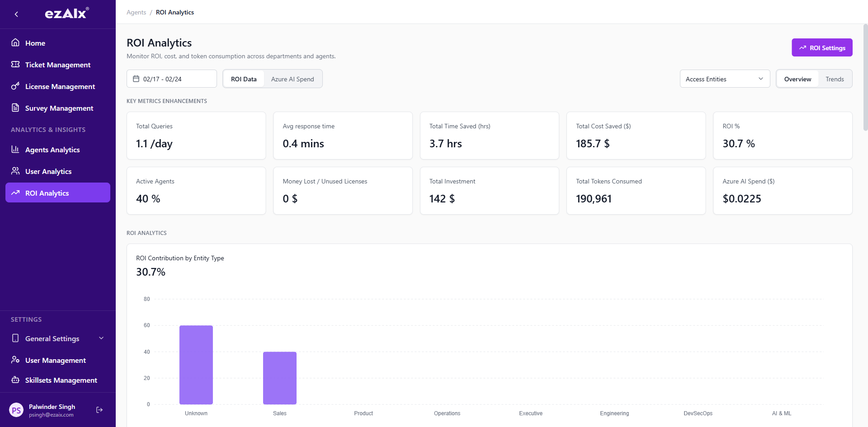Open Survey Management section
This screenshot has width=868, height=427.
coord(58,108)
